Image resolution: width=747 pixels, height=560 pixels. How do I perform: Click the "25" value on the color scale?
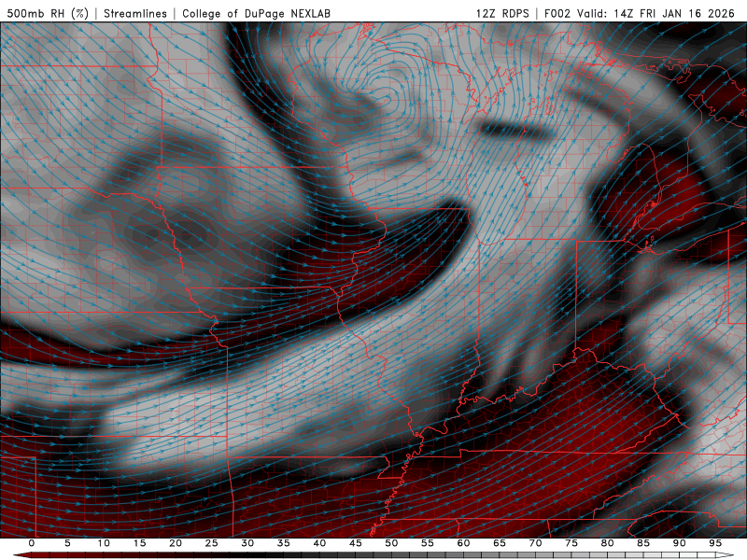tap(212, 543)
